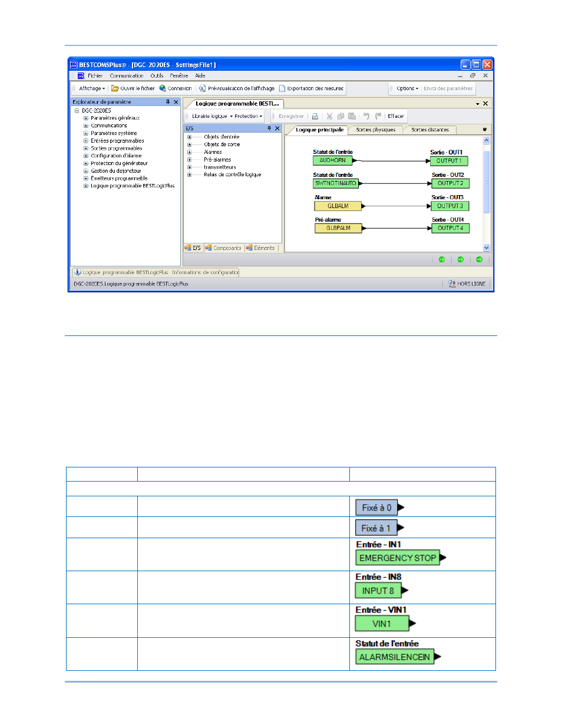Select the GLBALM alarm block
562x728 pixels.
pyautogui.click(x=338, y=206)
